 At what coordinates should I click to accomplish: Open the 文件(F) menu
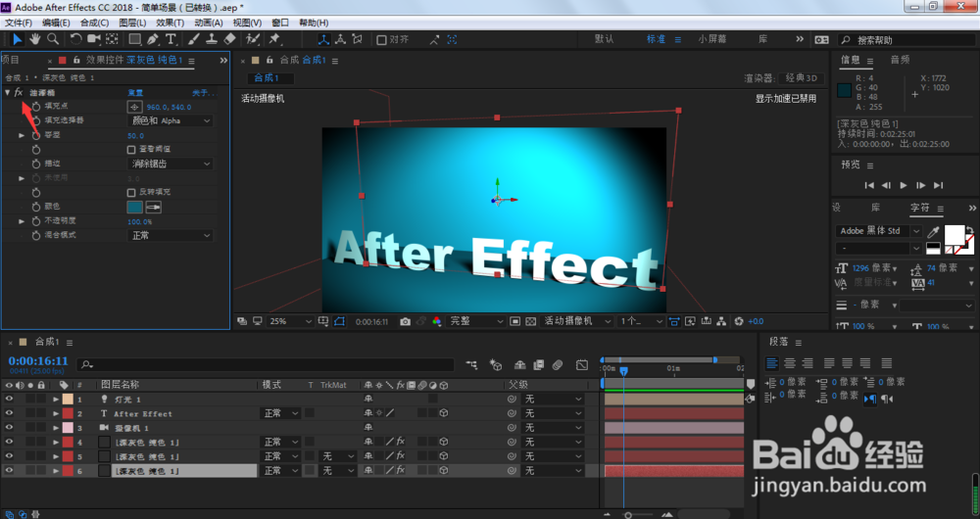pyautogui.click(x=18, y=23)
